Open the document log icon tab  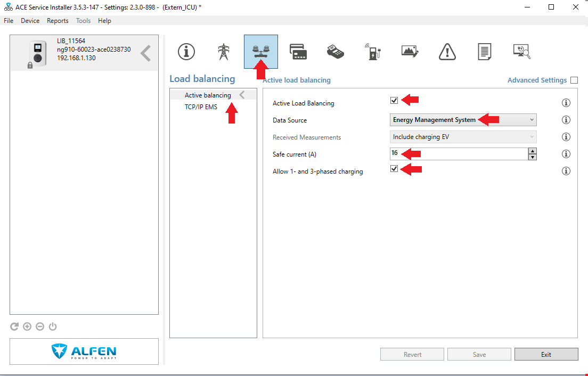point(484,52)
